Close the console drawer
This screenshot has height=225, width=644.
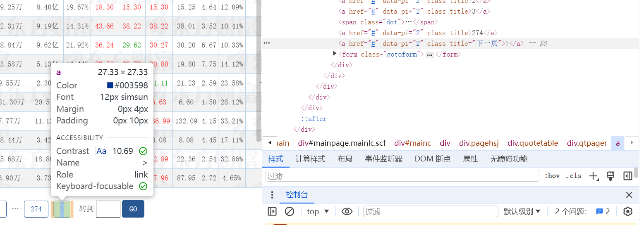629,195
